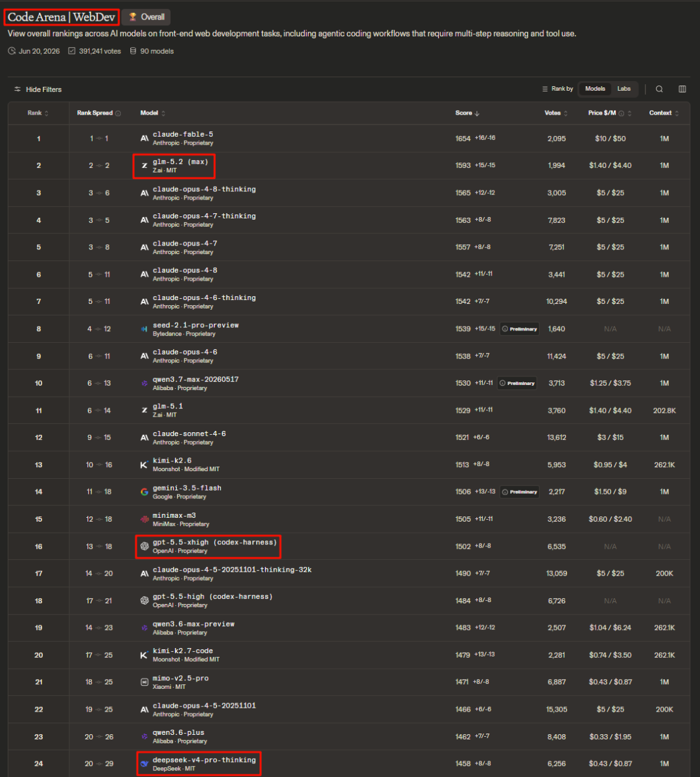Screen dimensions: 700x777
Task: Click the Alibaba logo beside qwen3.7-max-20260517
Action: [145, 383]
